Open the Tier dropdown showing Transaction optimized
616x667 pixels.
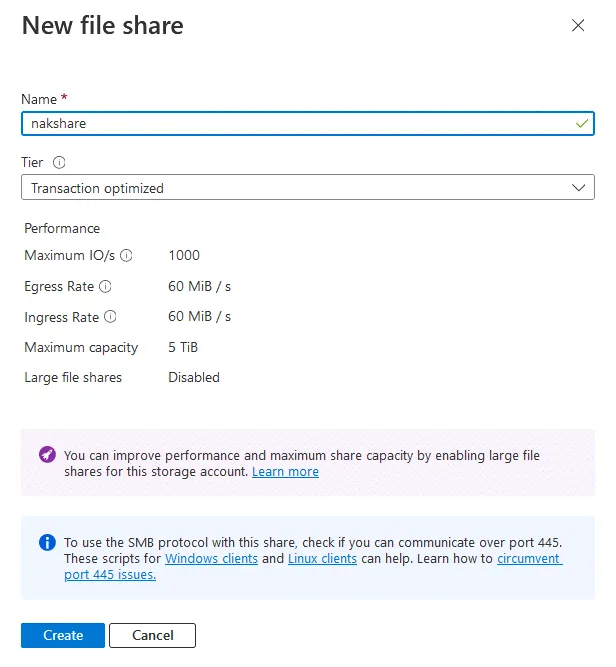[300, 188]
